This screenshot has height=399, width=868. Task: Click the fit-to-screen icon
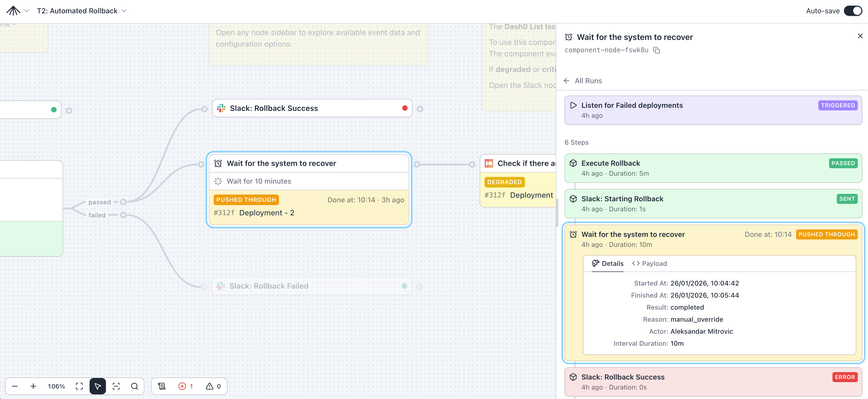pyautogui.click(x=79, y=386)
